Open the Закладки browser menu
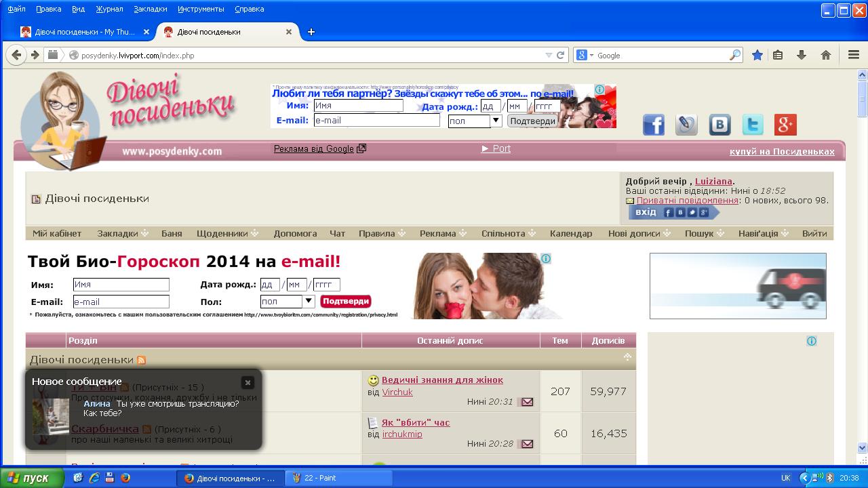The width and height of the screenshot is (868, 488). [150, 9]
